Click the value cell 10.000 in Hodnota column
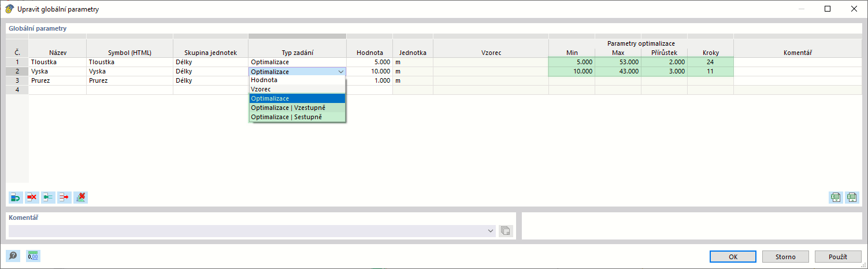868x269 pixels. [369, 71]
